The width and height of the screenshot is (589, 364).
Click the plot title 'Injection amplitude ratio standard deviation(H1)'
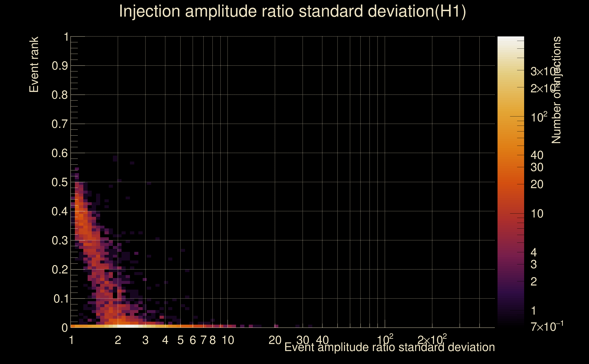point(293,11)
